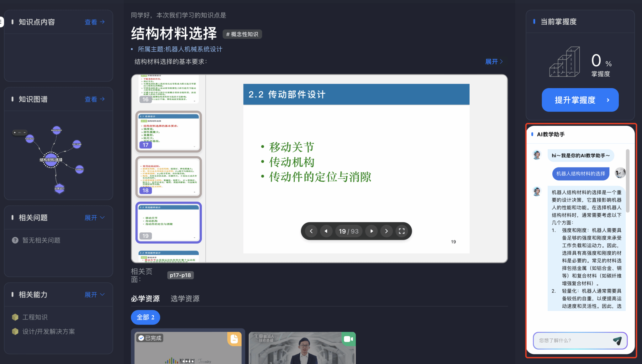
Task: Click the video camera icon on the resource card
Action: 348,339
